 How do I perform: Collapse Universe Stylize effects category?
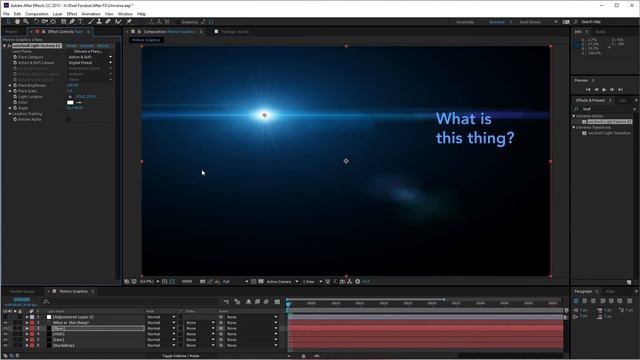pyautogui.click(x=574, y=116)
